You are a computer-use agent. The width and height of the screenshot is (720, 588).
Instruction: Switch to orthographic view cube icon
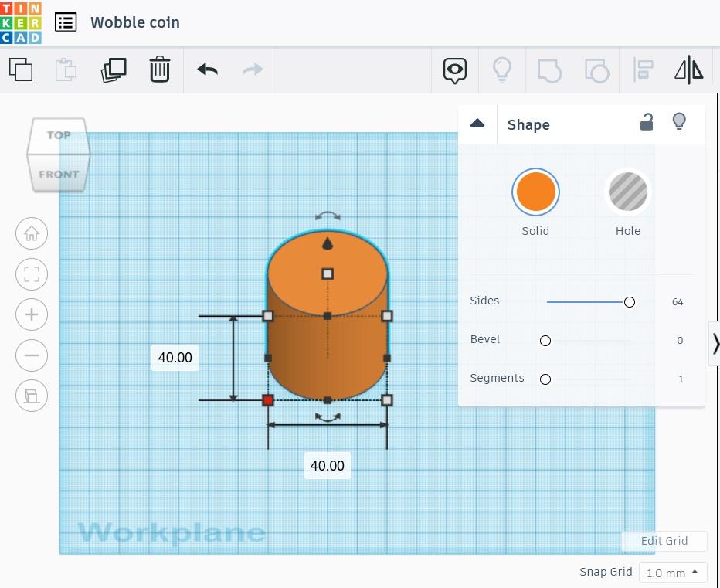tap(32, 396)
